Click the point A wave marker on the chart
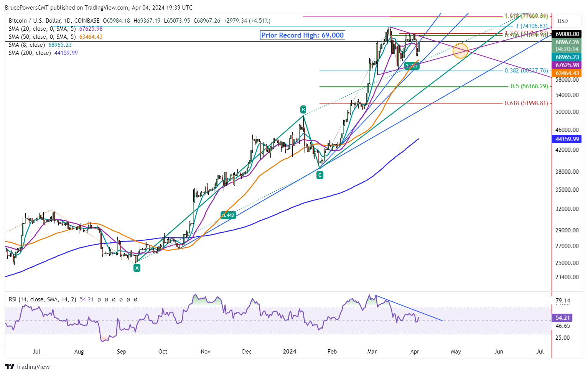 tap(137, 268)
